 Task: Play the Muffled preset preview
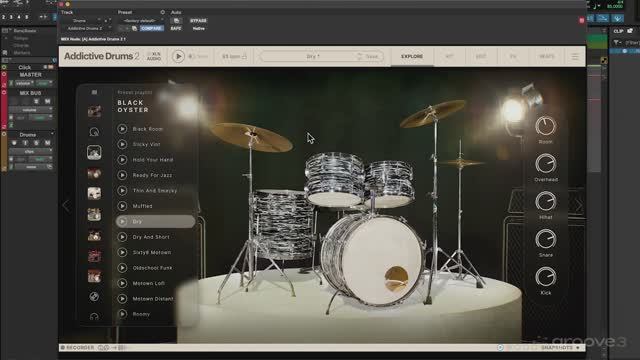122,206
